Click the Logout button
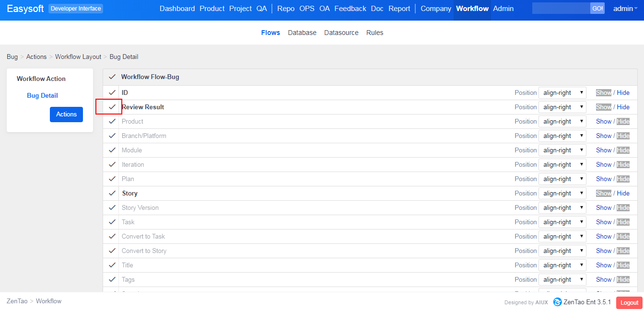The image size is (644, 310). 629,302
